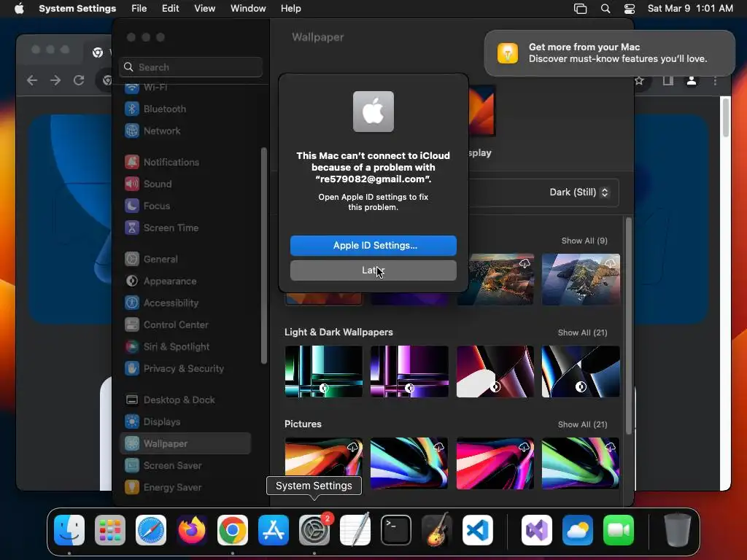Screen dimensions: 747x560
Task: Open Launchpad from the Dock
Action: pyautogui.click(x=110, y=530)
